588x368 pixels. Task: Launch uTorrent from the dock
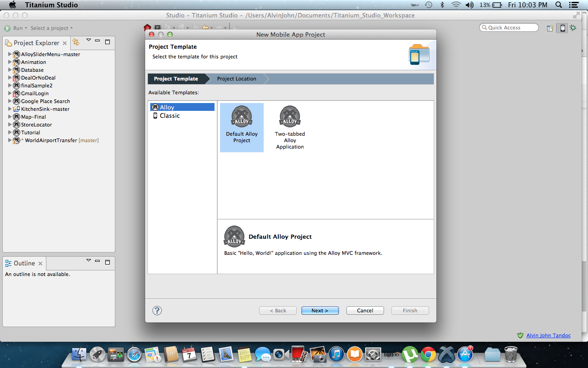coord(410,354)
